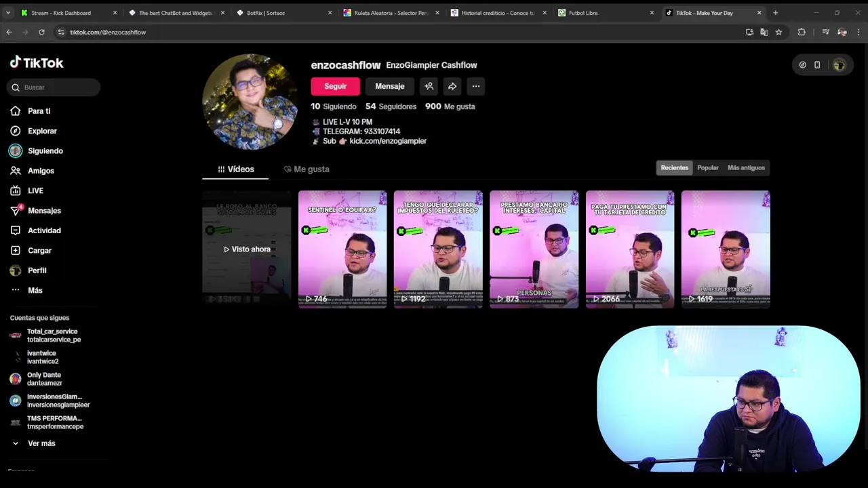This screenshot has width=868, height=488.
Task: Open the Prestamo bancario intereses video
Action: 534,249
